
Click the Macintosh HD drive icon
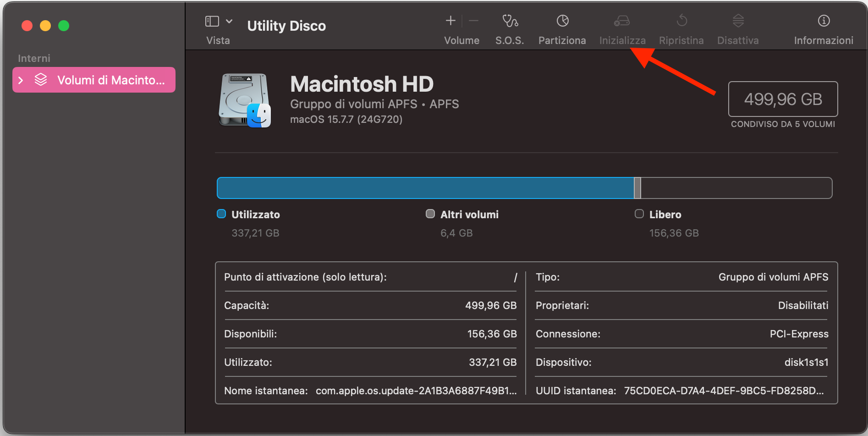(245, 100)
